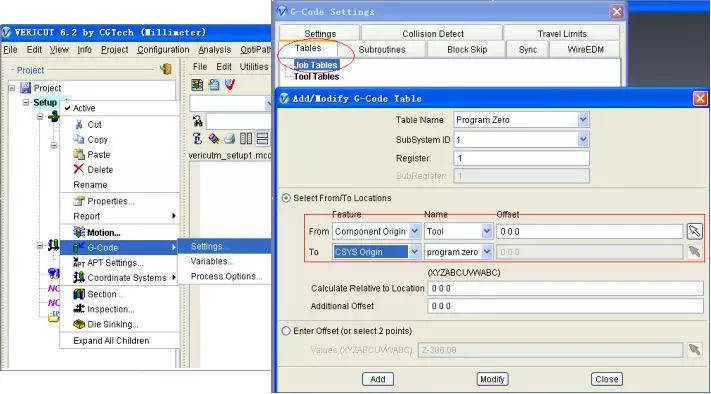Screen dimensions: 711x394
Task: Select Tool Tables in the tables list
Action: (x=316, y=76)
